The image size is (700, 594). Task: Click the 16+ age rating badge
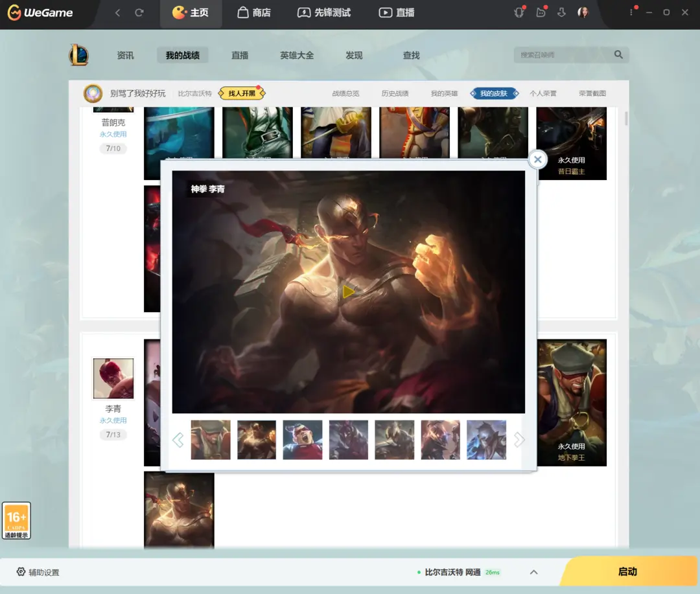coord(16,520)
